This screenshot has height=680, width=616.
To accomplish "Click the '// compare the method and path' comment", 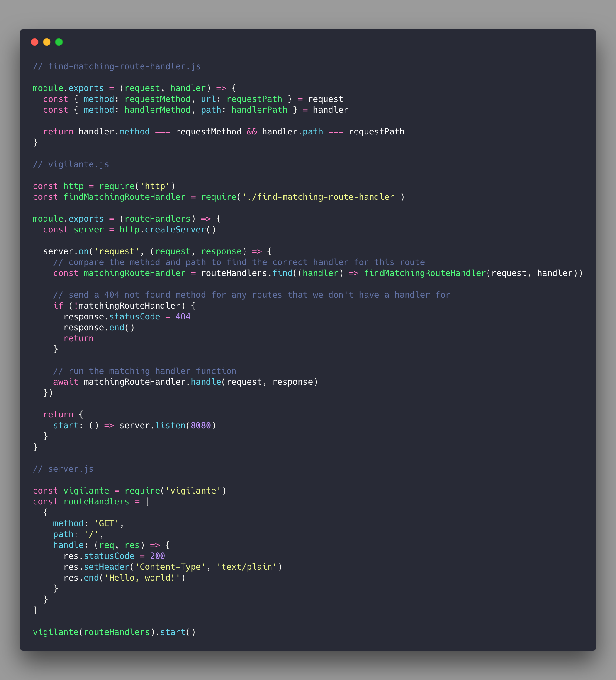I will 239,262.
